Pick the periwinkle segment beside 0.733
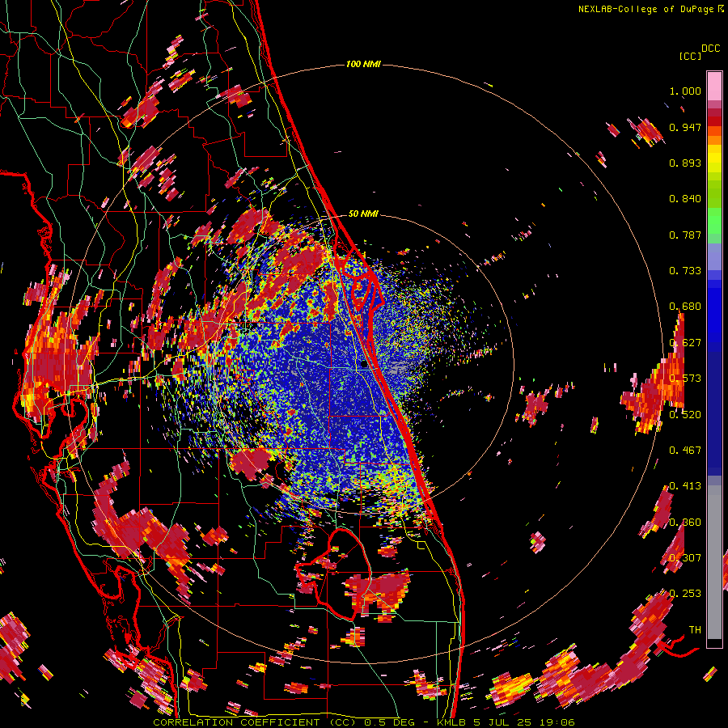The height and width of the screenshot is (728, 728). 714,256
